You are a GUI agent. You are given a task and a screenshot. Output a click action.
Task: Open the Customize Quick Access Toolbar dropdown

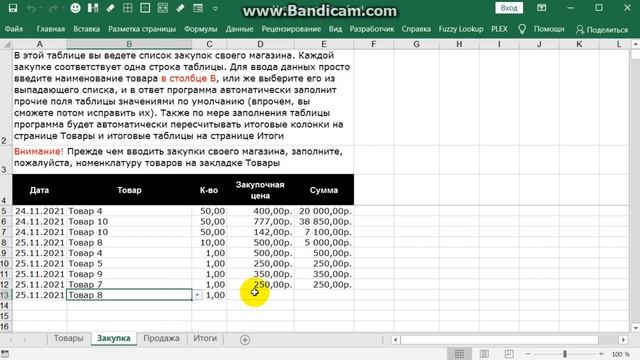tap(215, 9)
